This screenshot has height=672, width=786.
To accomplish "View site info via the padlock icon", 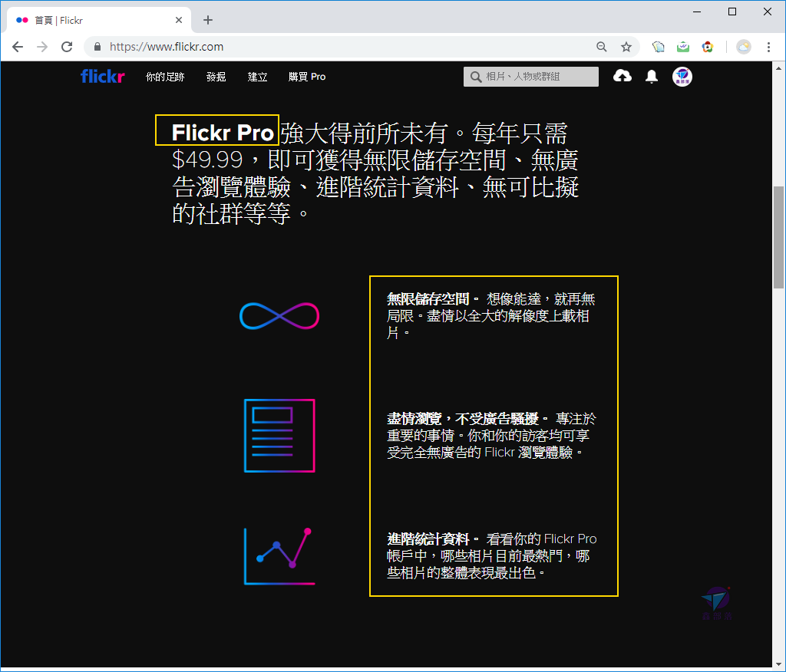I will 97,47.
